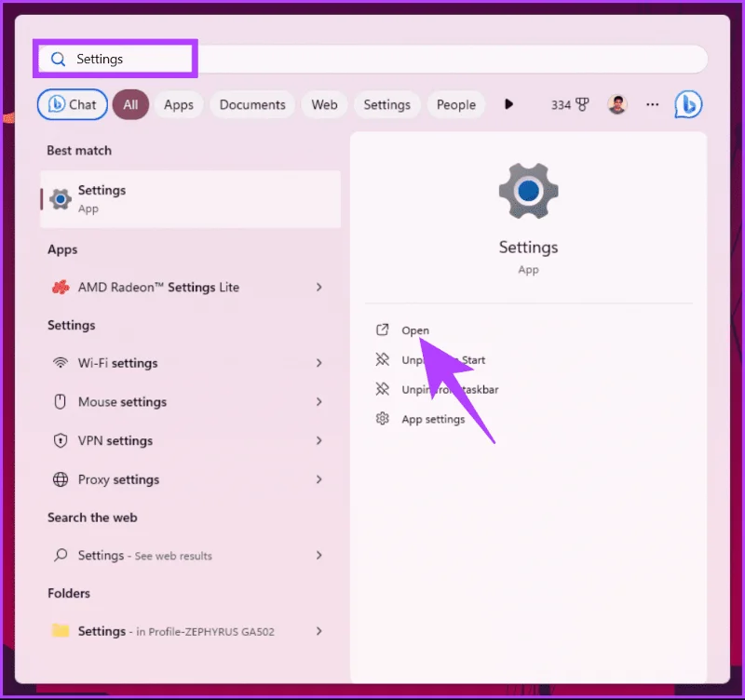Image resolution: width=745 pixels, height=700 pixels.
Task: Open the Settings App best match result
Action: (191, 199)
